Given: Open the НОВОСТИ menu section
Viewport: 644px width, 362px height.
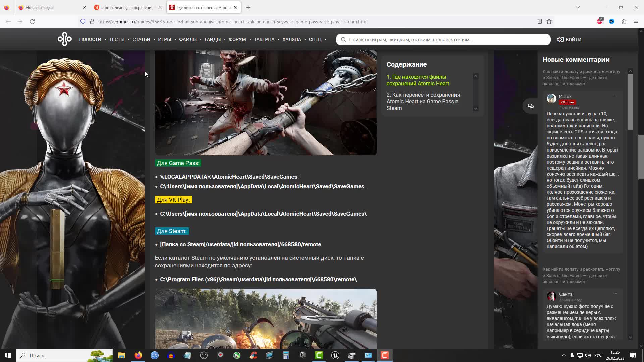Looking at the screenshot, I should pyautogui.click(x=90, y=39).
